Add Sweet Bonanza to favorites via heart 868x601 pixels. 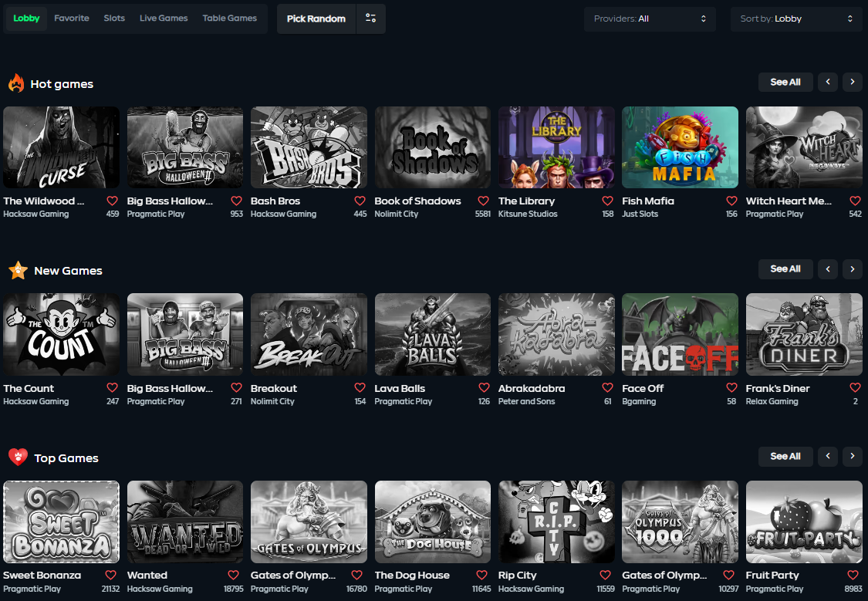(112, 575)
